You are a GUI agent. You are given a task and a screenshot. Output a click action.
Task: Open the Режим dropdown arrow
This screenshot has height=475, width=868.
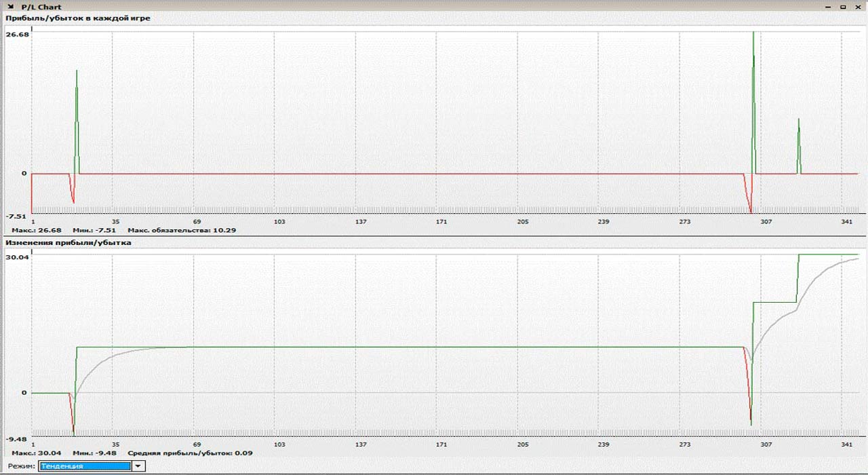pos(138,466)
